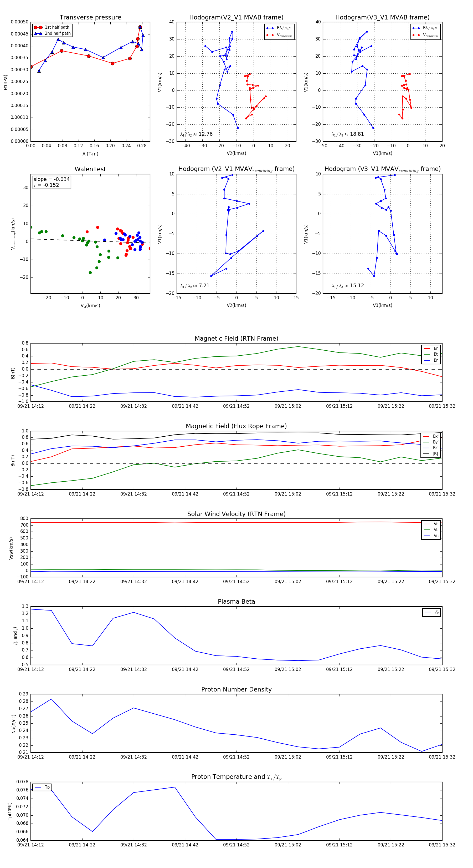Select the "Bt" legend entry
Image resolution: width=473 pixels, height=868 pixels.
tap(431, 354)
